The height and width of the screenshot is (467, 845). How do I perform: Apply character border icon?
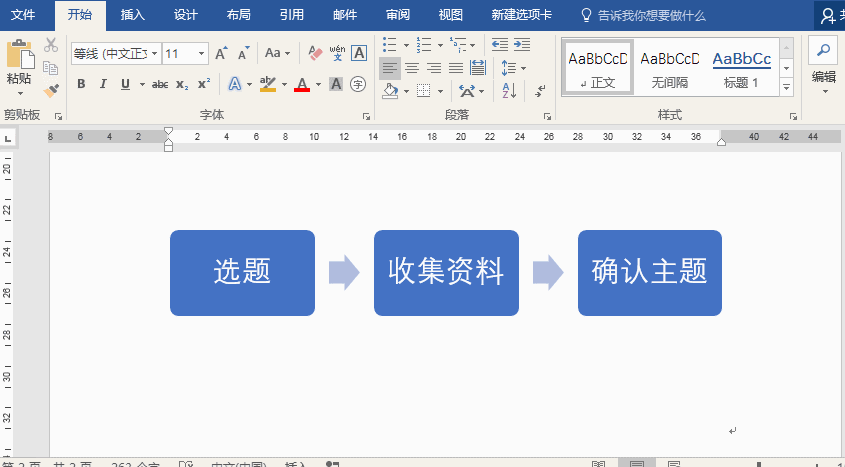point(359,53)
